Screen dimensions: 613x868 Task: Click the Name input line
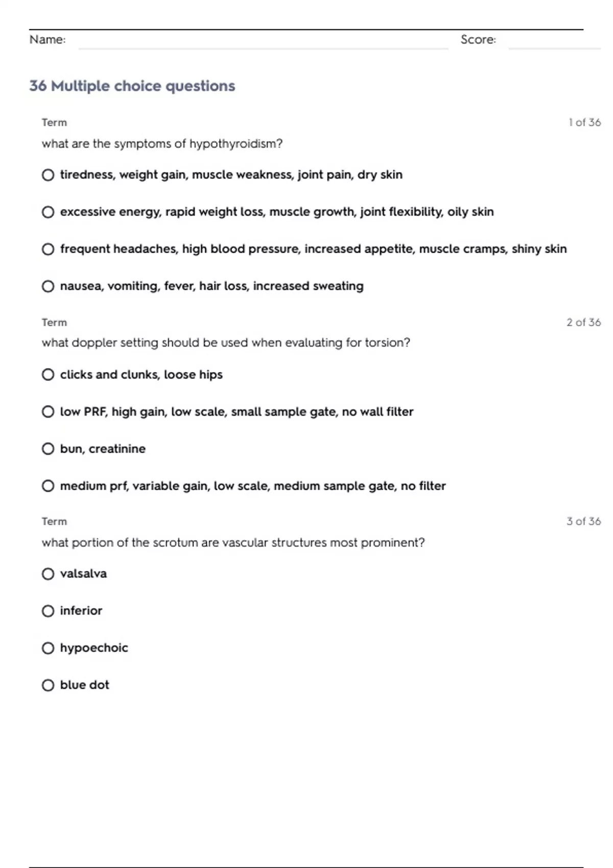(263, 42)
